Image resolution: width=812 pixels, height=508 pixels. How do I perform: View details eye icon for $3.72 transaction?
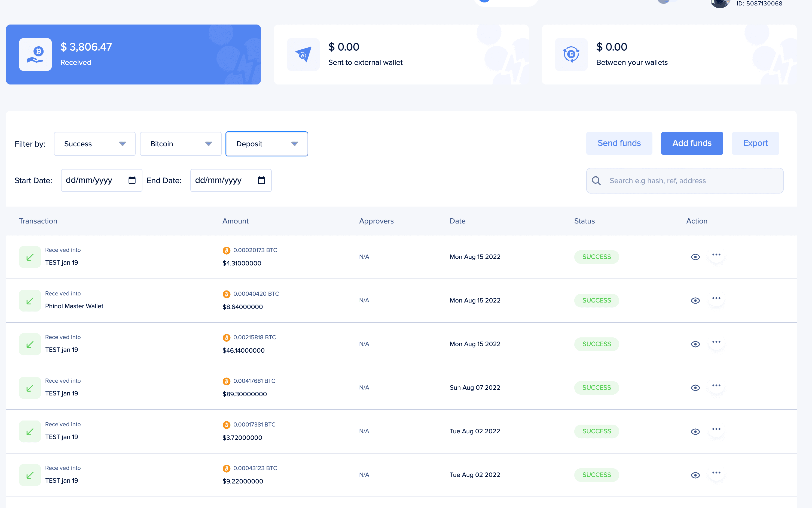(x=695, y=432)
